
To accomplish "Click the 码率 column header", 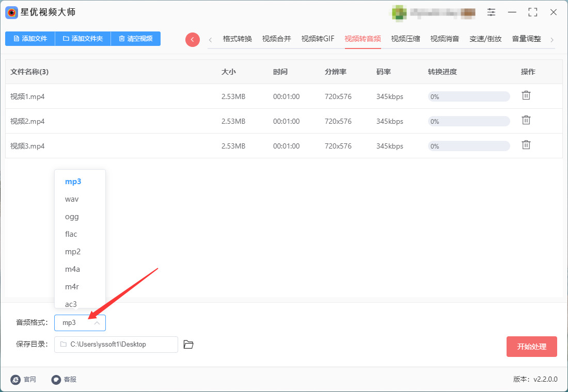I will (384, 72).
